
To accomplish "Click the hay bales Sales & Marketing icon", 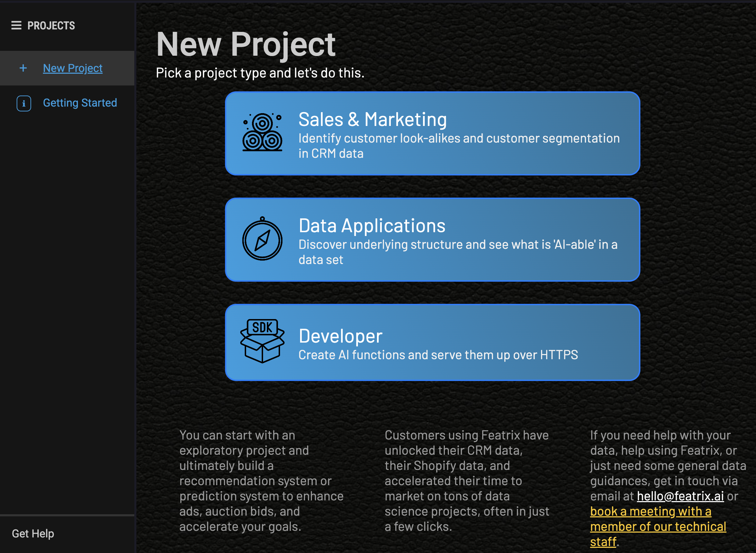I will [262, 132].
